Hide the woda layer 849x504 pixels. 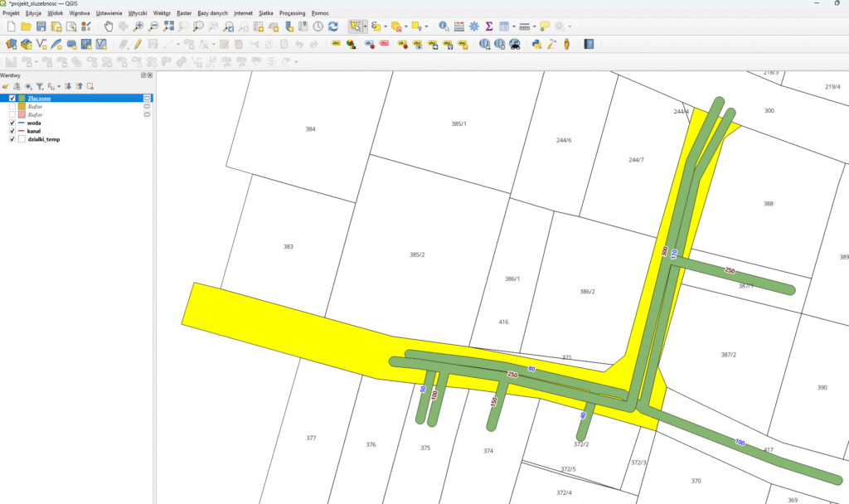(12, 123)
